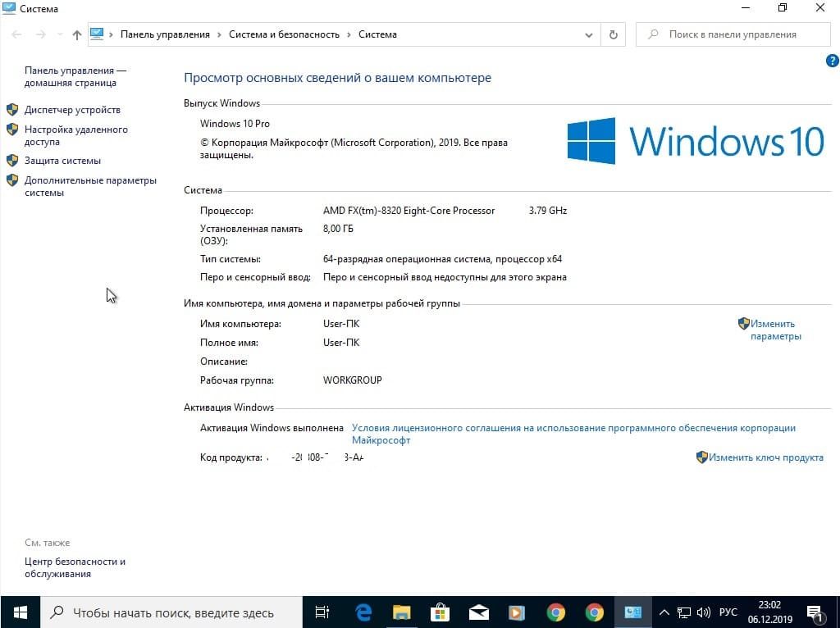Open the Mail app on taskbar

478,612
